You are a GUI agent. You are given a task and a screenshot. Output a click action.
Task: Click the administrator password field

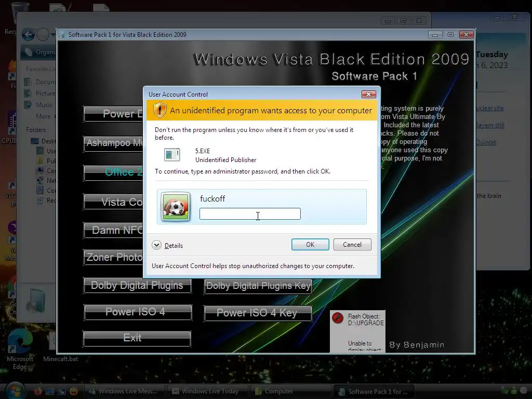point(250,214)
